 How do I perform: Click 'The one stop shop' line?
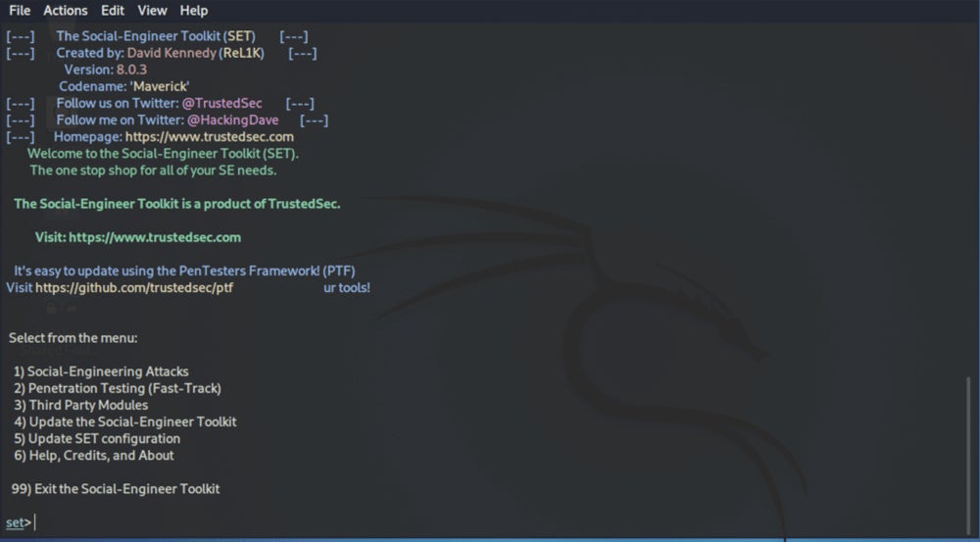[x=153, y=171]
